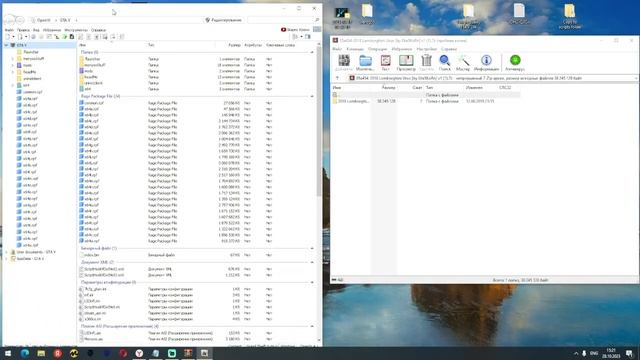Expand the x64 folder node in OpenIV tree
Image resolution: width=640 pixels, height=360 pixels.
click(x=13, y=85)
